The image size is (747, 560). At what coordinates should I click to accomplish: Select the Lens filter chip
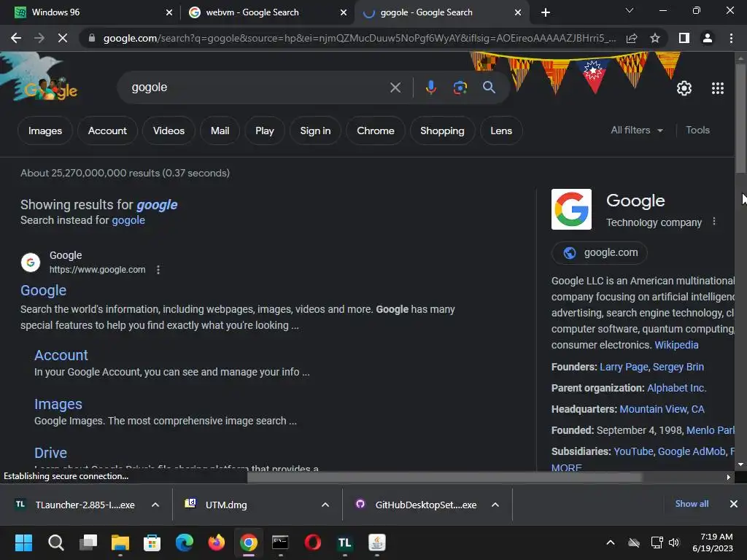tap(501, 131)
